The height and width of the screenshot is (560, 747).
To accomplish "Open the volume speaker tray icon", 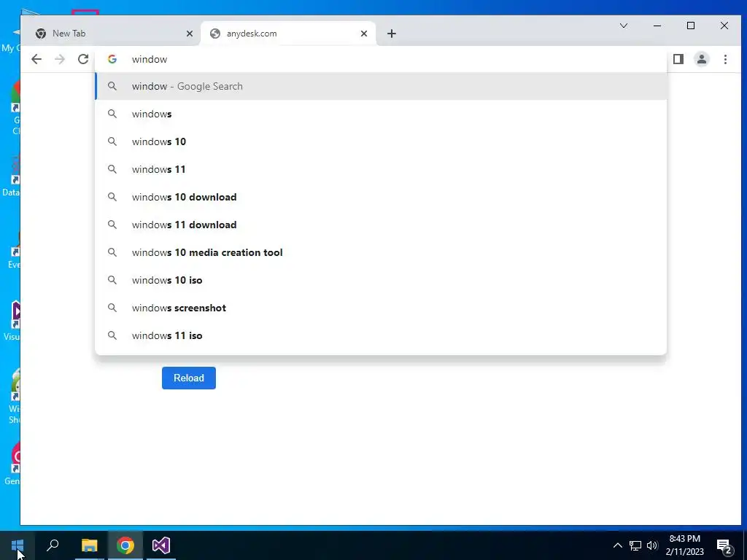I will point(652,545).
